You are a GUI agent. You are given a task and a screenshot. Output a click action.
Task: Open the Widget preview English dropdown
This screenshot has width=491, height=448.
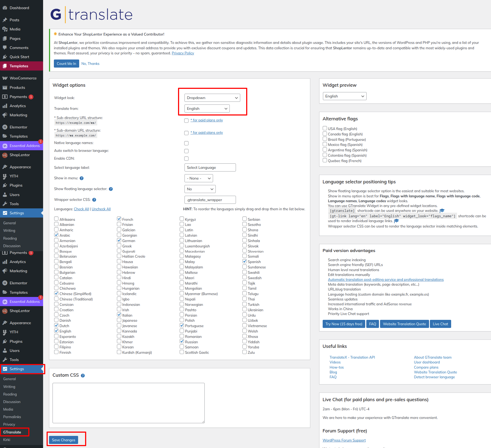click(x=344, y=96)
